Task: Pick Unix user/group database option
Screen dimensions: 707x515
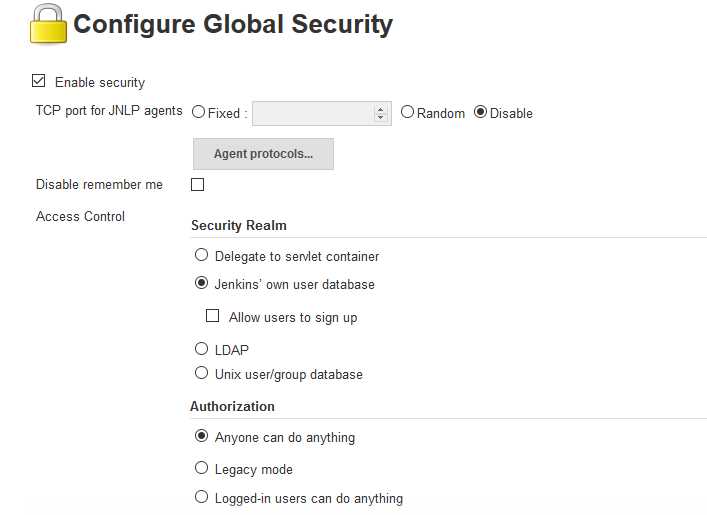Action: point(201,374)
